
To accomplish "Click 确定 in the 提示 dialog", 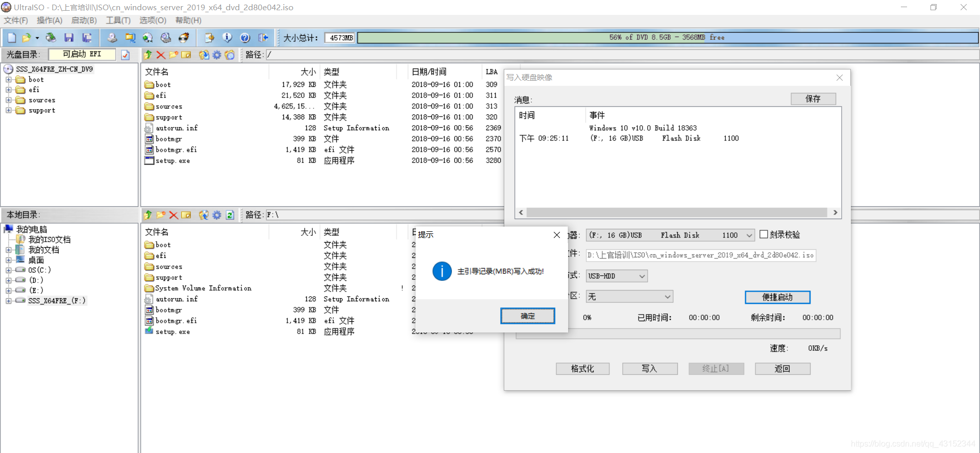I will [x=528, y=316].
